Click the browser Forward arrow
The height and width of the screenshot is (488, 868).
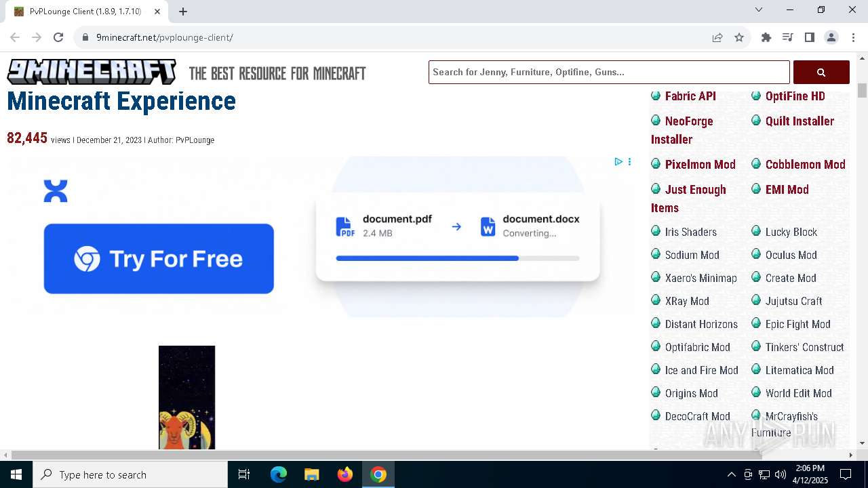pyautogui.click(x=37, y=37)
